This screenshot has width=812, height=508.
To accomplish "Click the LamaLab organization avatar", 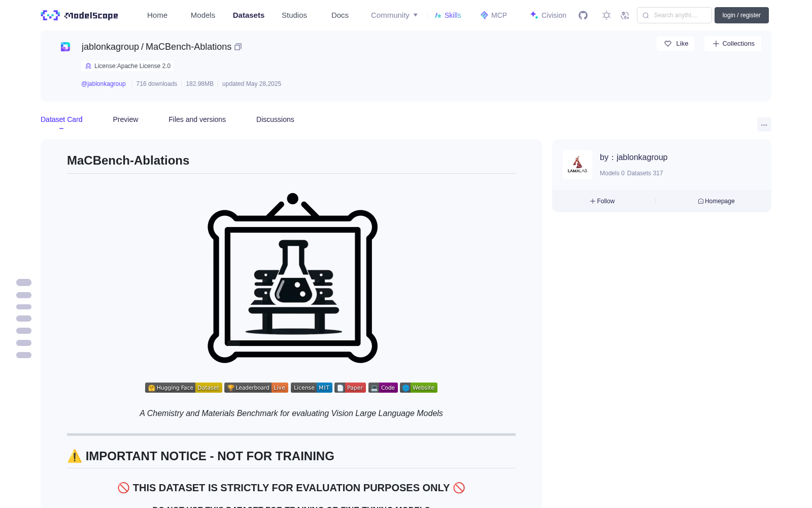I will [578, 165].
